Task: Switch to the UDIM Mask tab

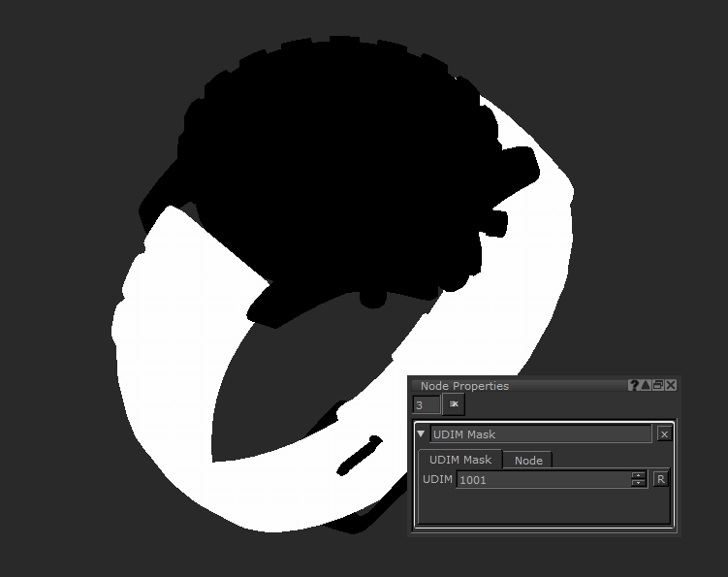Action: (460, 460)
